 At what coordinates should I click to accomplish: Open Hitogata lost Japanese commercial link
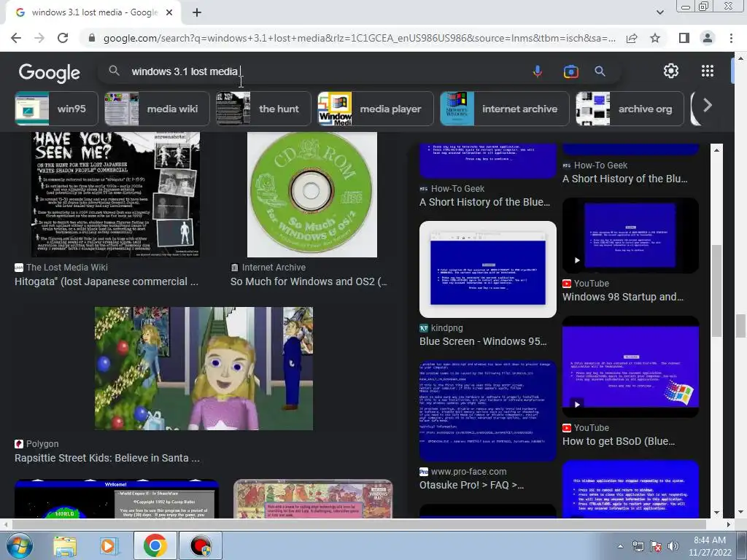tap(107, 281)
